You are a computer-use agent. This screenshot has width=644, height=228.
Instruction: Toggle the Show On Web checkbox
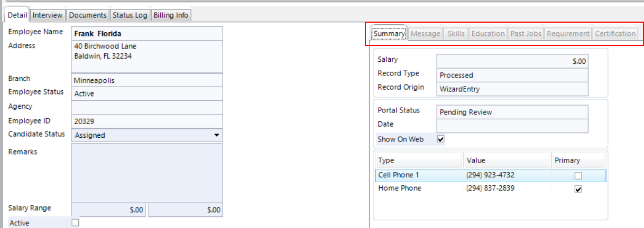click(441, 139)
